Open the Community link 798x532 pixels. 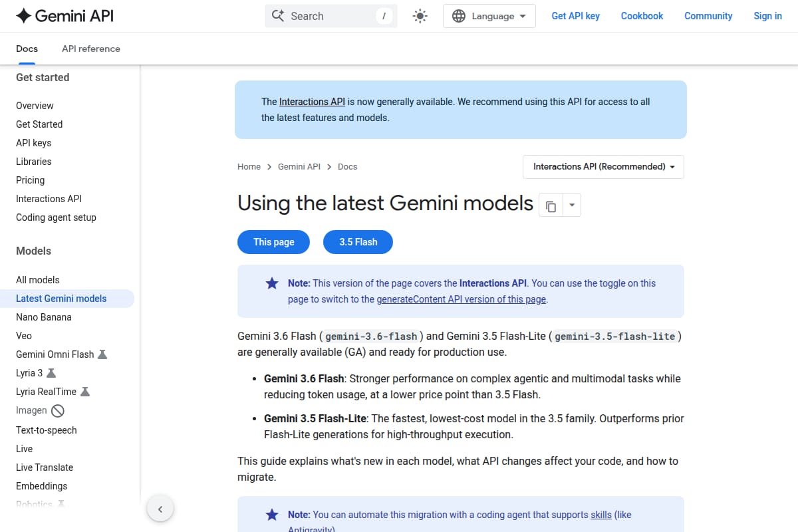(x=708, y=16)
